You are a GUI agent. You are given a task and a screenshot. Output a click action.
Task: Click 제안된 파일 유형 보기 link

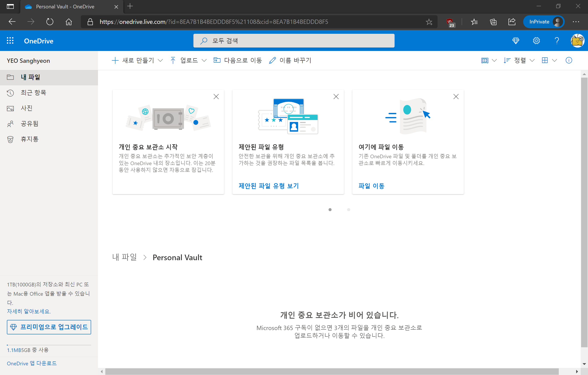pos(269,186)
